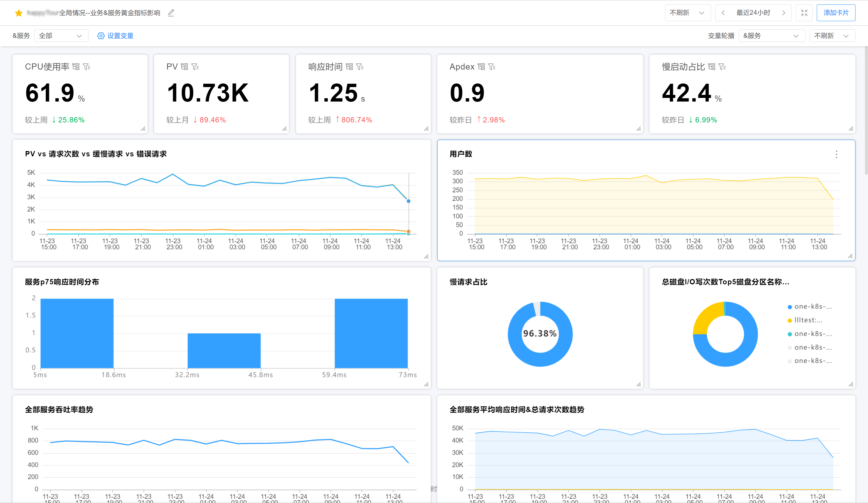Click the query icon beside 响应时间 title

(349, 67)
